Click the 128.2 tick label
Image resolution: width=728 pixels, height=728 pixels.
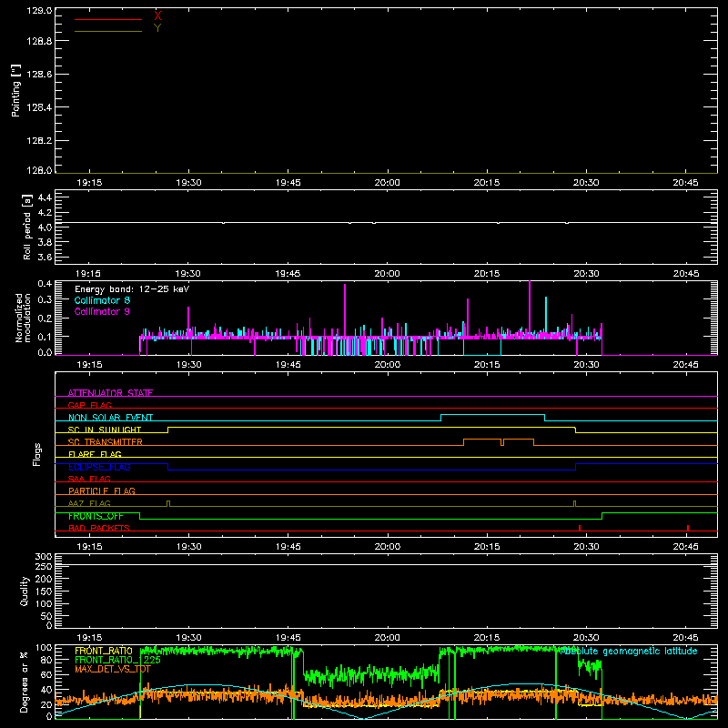pyautogui.click(x=39, y=141)
